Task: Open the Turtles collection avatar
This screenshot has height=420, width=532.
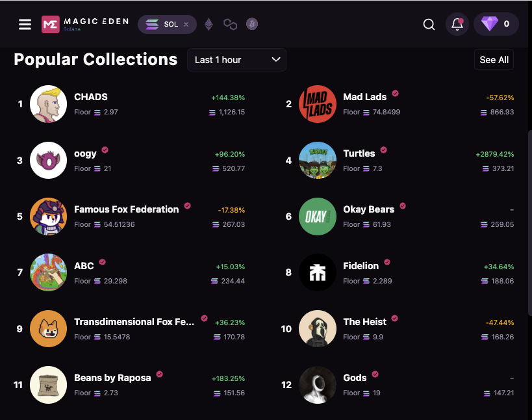Action: tap(317, 160)
